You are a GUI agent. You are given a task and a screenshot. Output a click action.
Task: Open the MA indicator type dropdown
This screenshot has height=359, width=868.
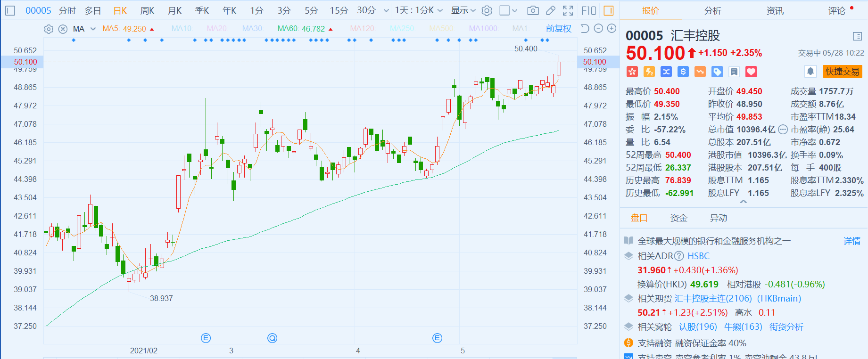93,29
